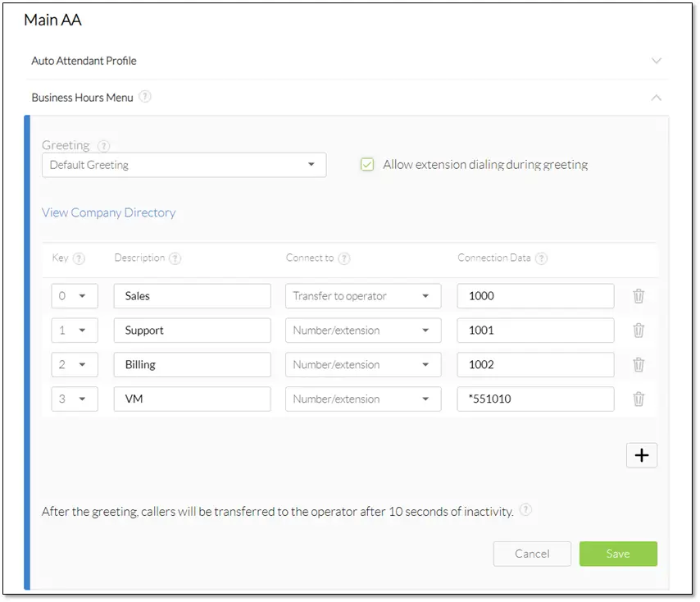The height and width of the screenshot is (602, 700).
Task: Open the Key 3 dropdown
Action: click(x=74, y=399)
